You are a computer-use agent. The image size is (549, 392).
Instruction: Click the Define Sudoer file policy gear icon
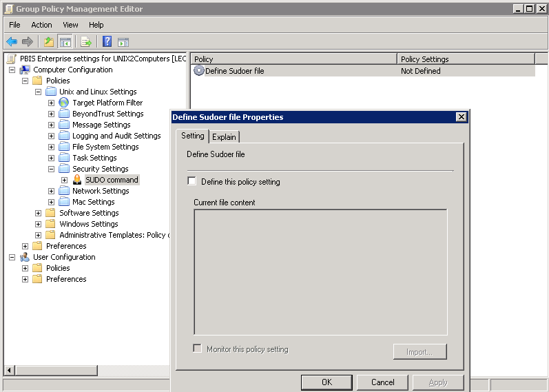point(198,70)
